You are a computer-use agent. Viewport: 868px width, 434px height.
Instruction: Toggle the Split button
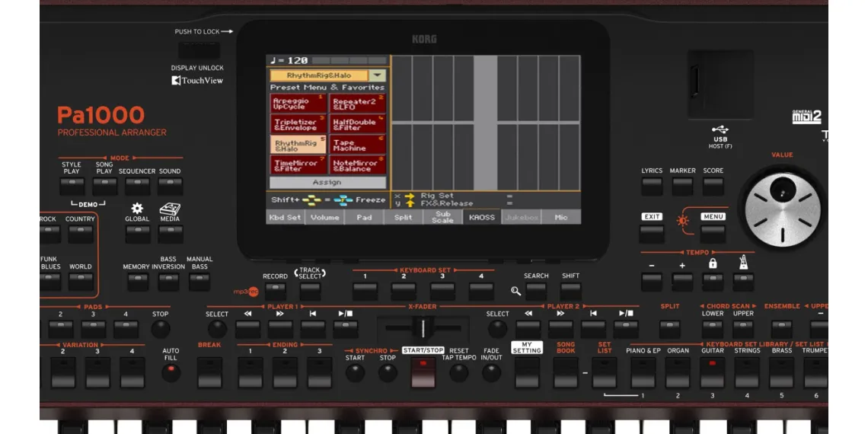click(x=669, y=329)
